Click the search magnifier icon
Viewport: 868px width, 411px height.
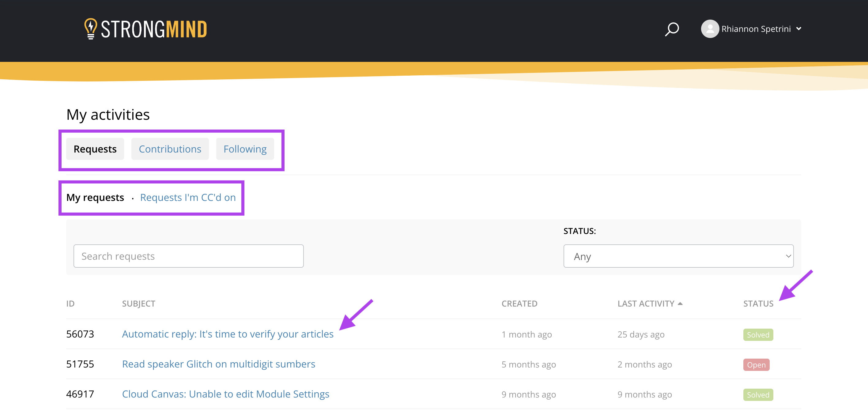[x=672, y=29]
